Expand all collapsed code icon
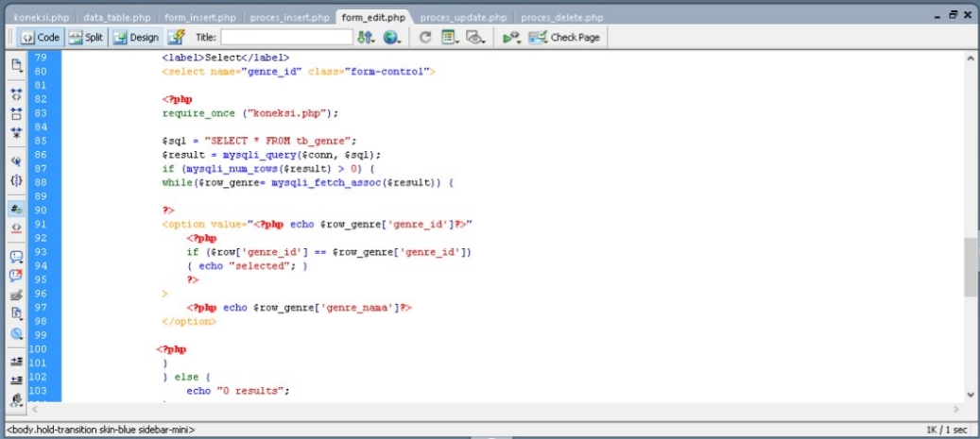 click(x=16, y=133)
